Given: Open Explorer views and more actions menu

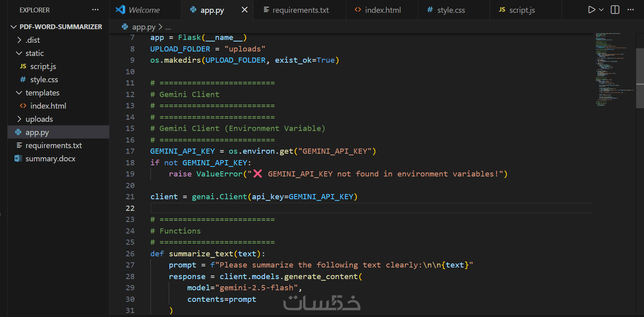Looking at the screenshot, I should tap(95, 10).
